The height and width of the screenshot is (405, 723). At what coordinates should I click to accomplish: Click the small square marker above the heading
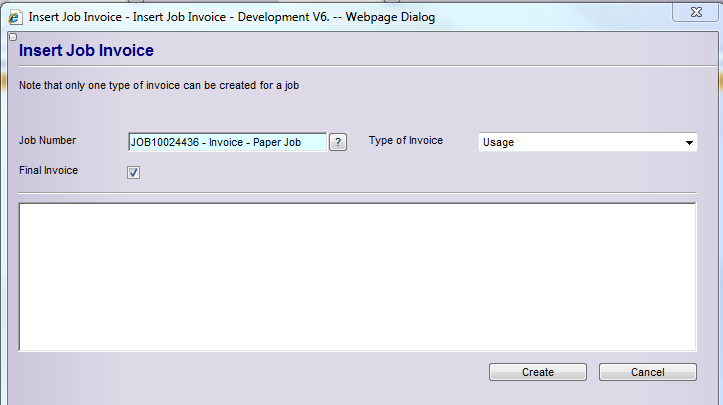click(x=12, y=37)
